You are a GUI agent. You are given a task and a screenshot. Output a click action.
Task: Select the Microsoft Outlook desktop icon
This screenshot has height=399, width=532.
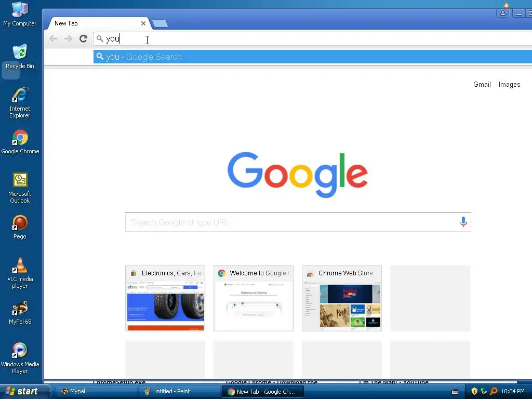coord(20,188)
